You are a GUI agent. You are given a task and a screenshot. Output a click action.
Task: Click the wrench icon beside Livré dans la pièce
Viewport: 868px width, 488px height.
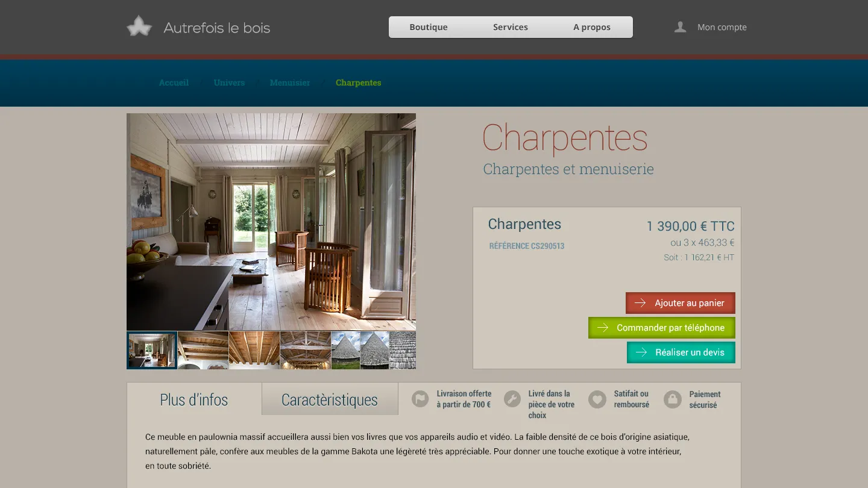[512, 399]
